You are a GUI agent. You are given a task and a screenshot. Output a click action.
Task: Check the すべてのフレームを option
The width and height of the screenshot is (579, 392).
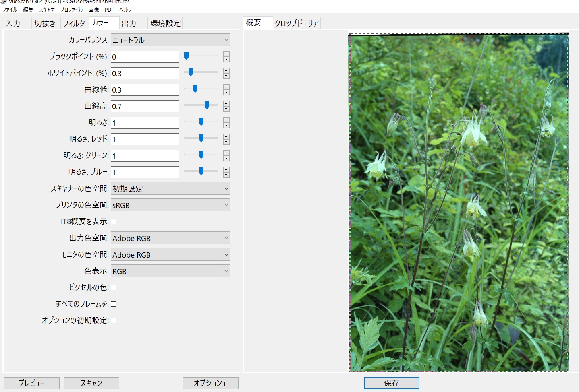(114, 304)
